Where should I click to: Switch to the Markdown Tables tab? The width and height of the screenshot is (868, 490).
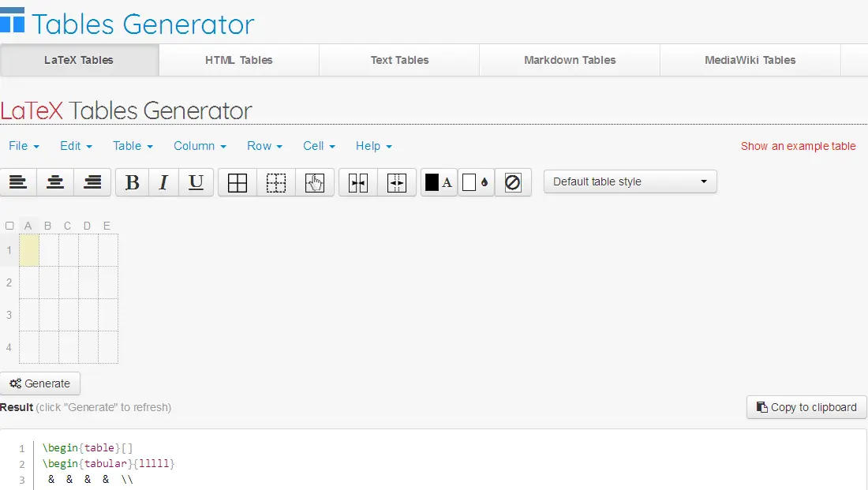click(x=570, y=60)
